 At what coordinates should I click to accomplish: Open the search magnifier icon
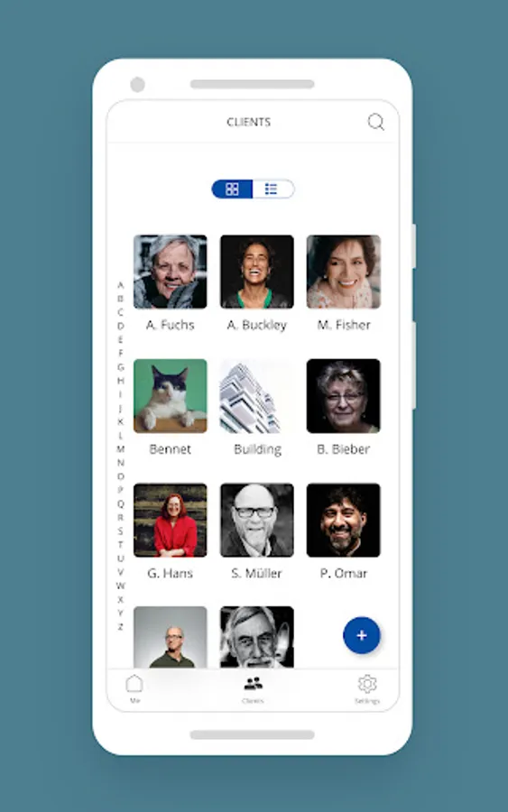tap(376, 122)
